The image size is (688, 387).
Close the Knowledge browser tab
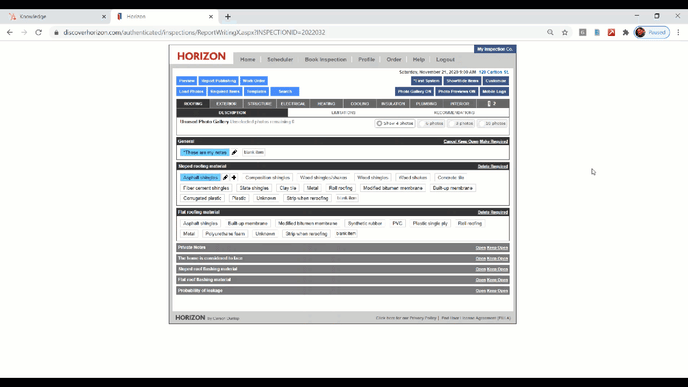pyautogui.click(x=104, y=17)
